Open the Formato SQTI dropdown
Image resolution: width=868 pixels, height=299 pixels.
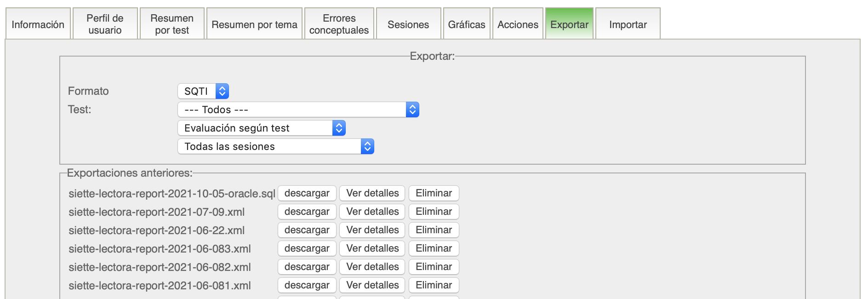(x=203, y=91)
